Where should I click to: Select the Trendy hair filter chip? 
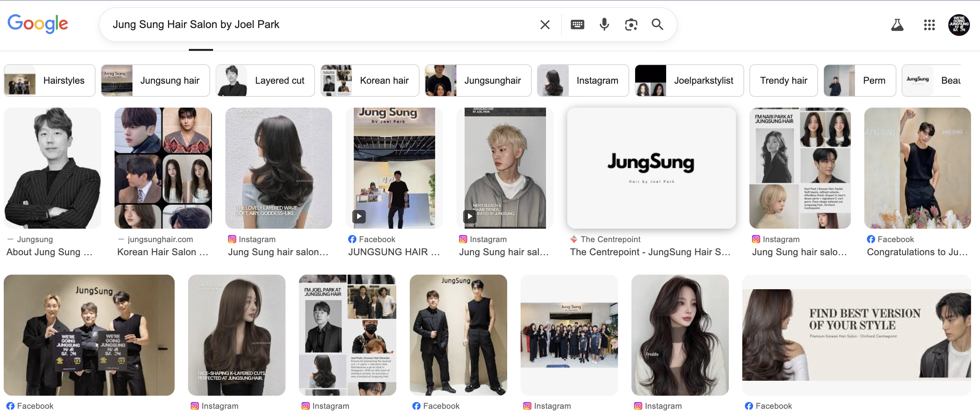pos(783,80)
